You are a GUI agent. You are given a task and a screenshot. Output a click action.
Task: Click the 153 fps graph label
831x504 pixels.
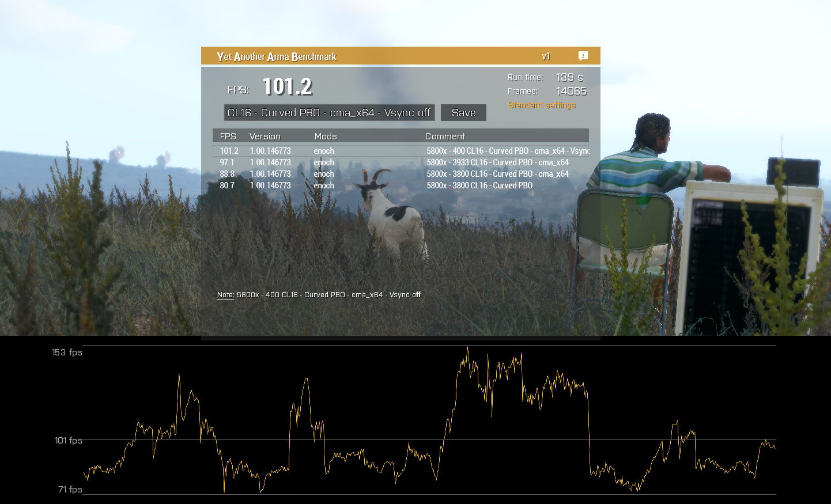pyautogui.click(x=67, y=352)
